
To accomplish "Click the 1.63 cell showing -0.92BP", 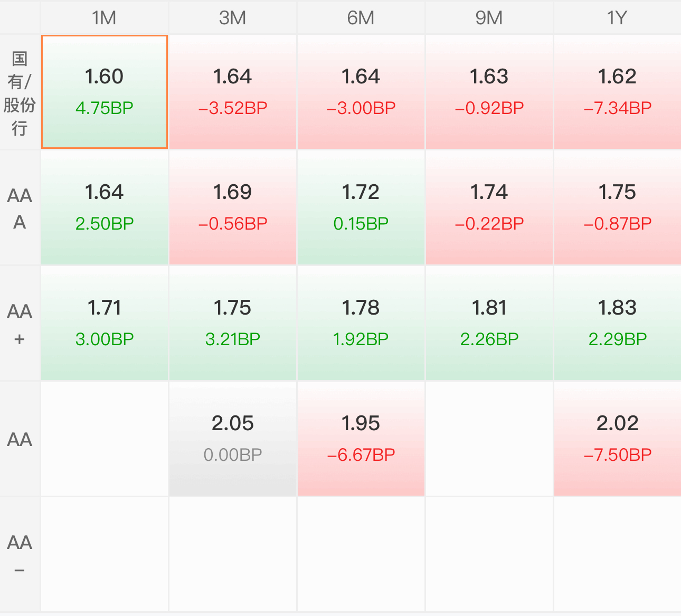I will 489,92.
